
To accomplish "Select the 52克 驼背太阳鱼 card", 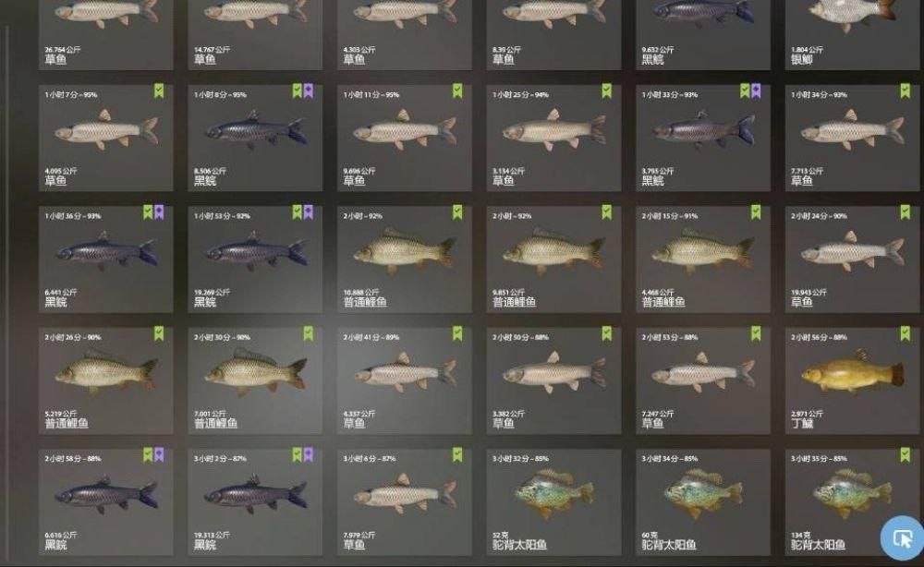I will (553, 502).
